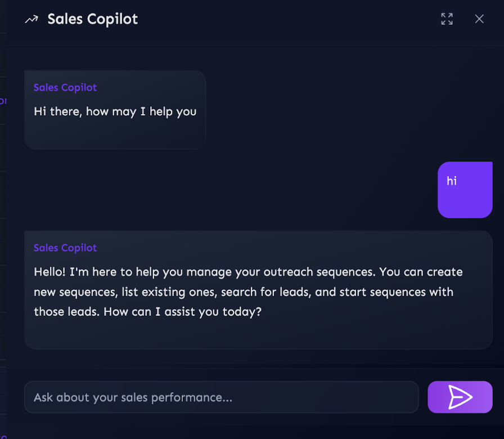
Task: Click the 'How can I assist you today?' sentence
Action: point(183,312)
